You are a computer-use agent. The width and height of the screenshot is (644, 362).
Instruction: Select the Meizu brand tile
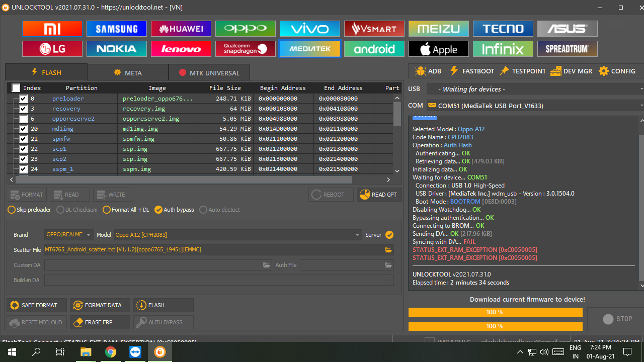[x=439, y=29]
